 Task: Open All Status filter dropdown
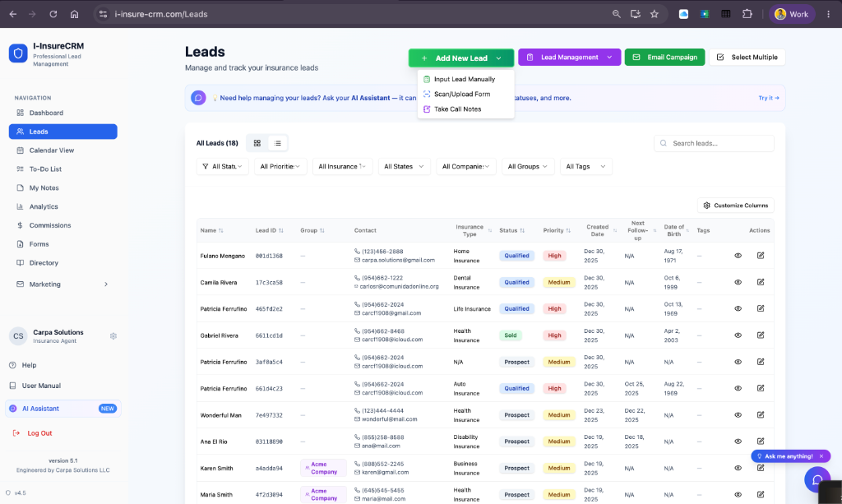[x=222, y=166]
